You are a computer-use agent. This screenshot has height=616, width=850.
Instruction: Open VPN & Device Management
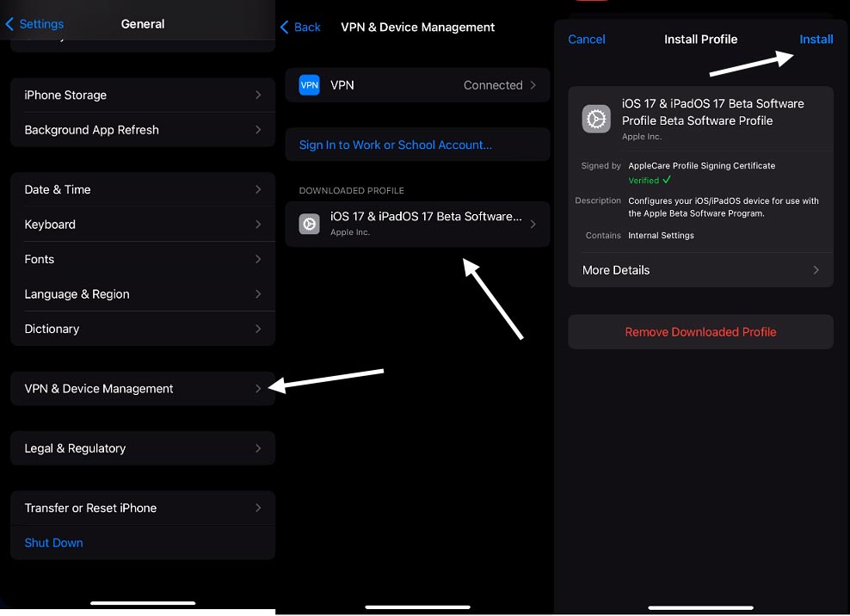tap(143, 388)
